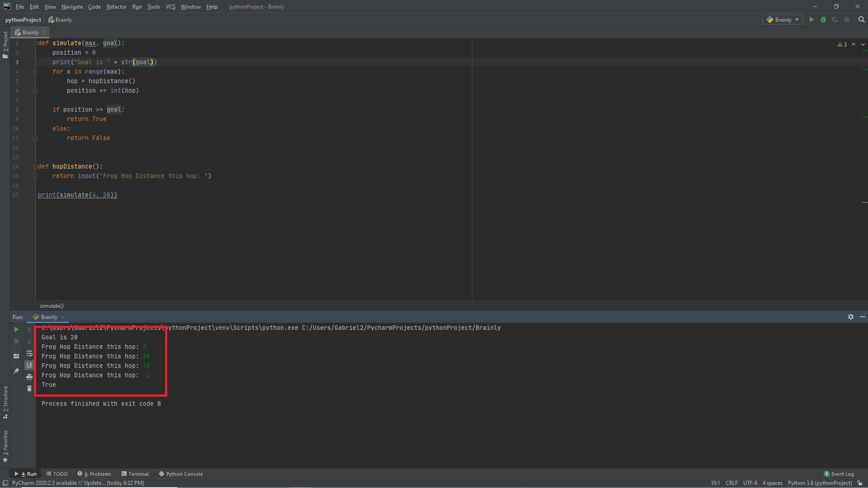
Task: Open Run panel settings gear
Action: [x=850, y=317]
